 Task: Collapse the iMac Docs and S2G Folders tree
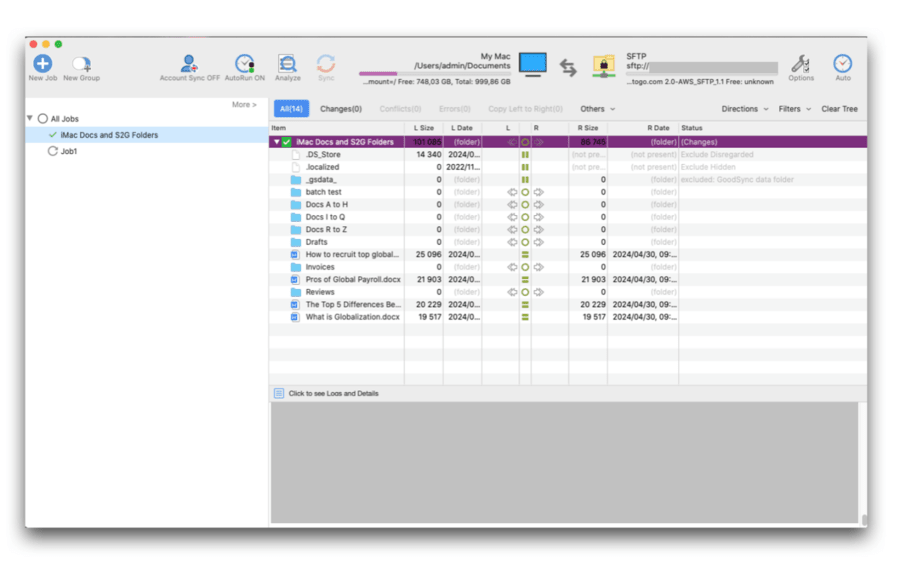click(x=277, y=142)
